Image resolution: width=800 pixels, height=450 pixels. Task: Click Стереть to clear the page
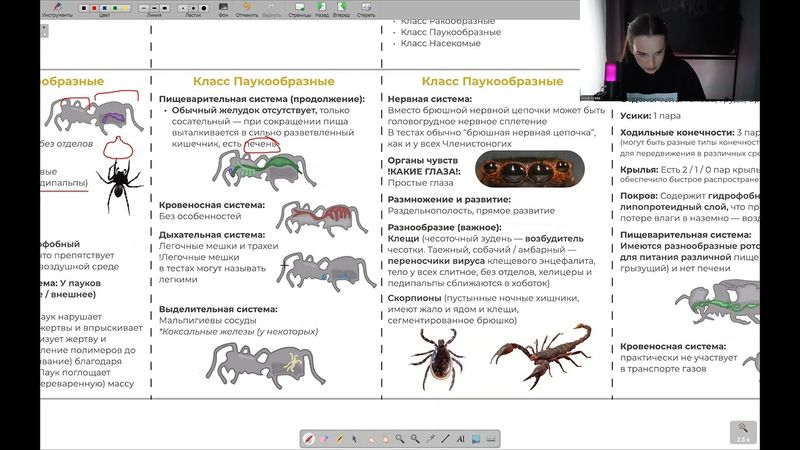pyautogui.click(x=366, y=9)
